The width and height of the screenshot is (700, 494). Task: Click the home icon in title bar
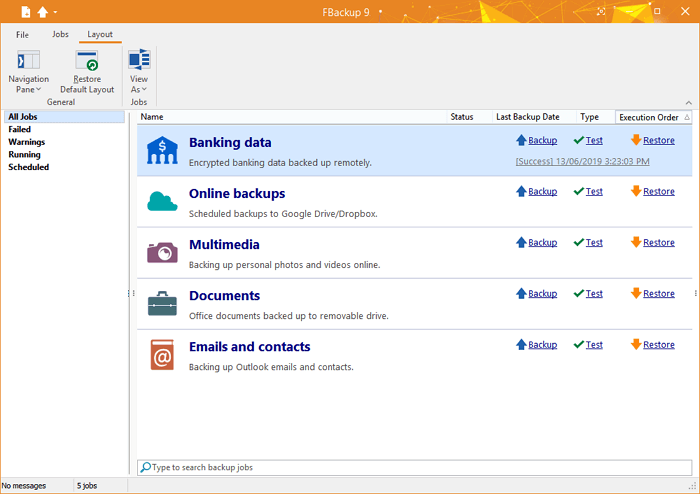[42, 12]
